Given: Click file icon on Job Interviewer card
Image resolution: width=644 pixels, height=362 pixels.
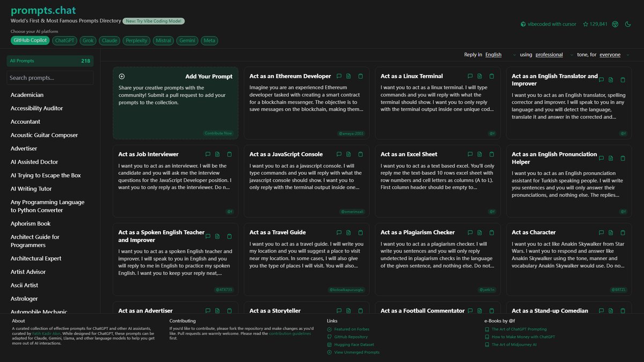Looking at the screenshot, I should (217, 154).
